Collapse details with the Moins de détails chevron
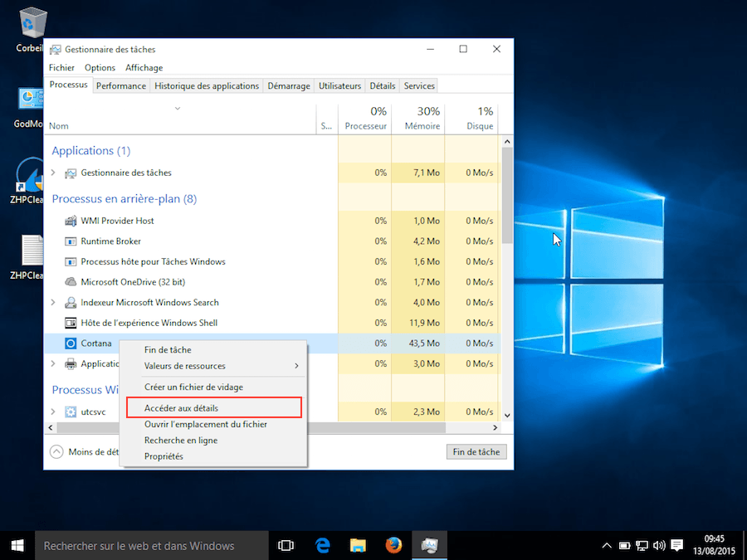The image size is (747, 560). [x=56, y=452]
